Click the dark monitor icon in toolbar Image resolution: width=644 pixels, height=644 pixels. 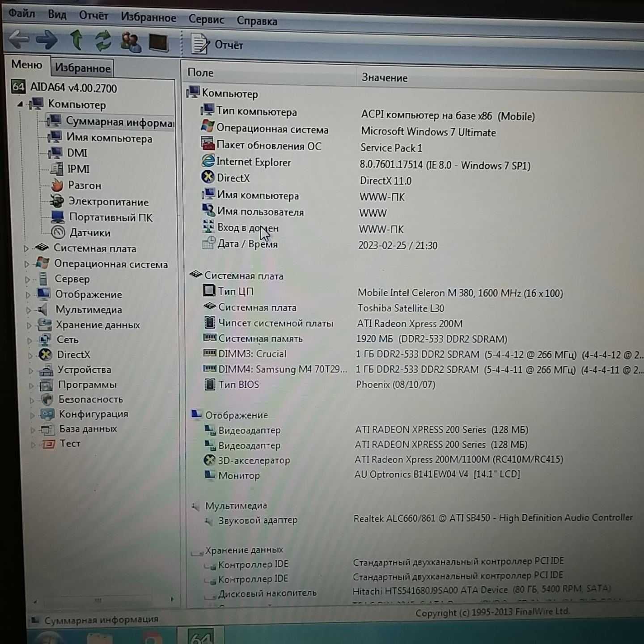[x=158, y=43]
